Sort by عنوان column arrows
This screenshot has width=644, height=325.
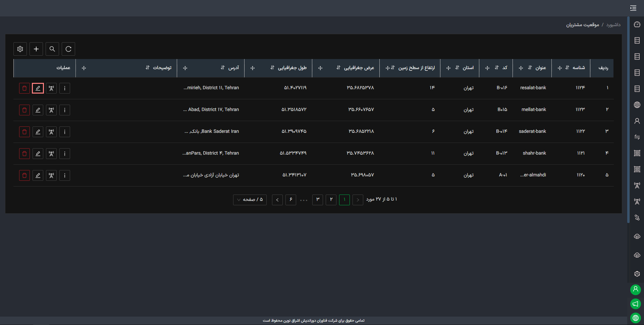point(530,68)
